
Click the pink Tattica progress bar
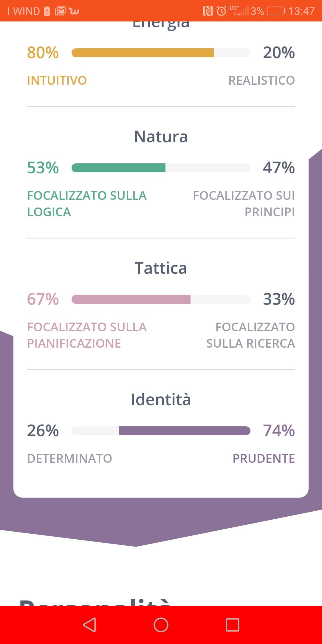[x=161, y=299]
